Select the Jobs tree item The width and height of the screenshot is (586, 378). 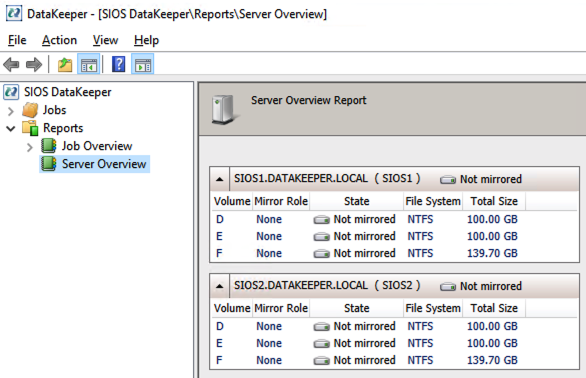pyautogui.click(x=54, y=110)
